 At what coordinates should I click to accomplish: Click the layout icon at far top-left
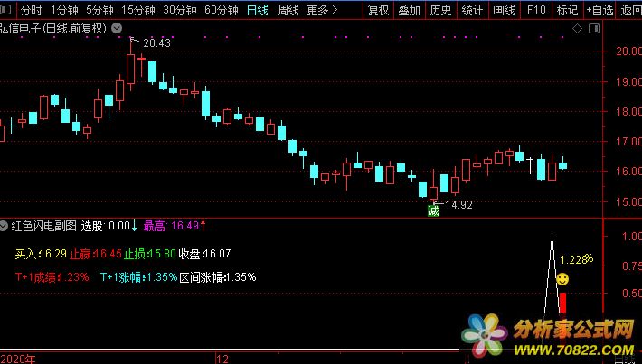[5, 9]
